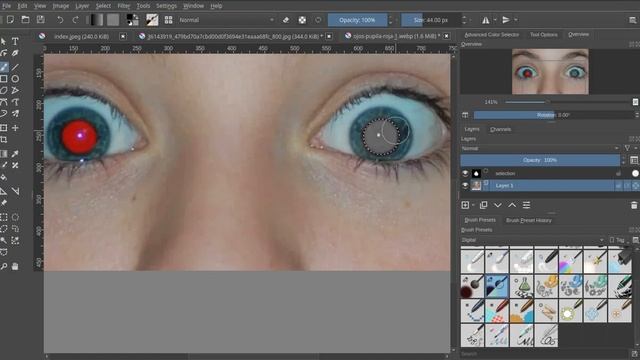This screenshot has width=640, height=360.
Task: Select the Pan hand tool
Action: [15, 266]
